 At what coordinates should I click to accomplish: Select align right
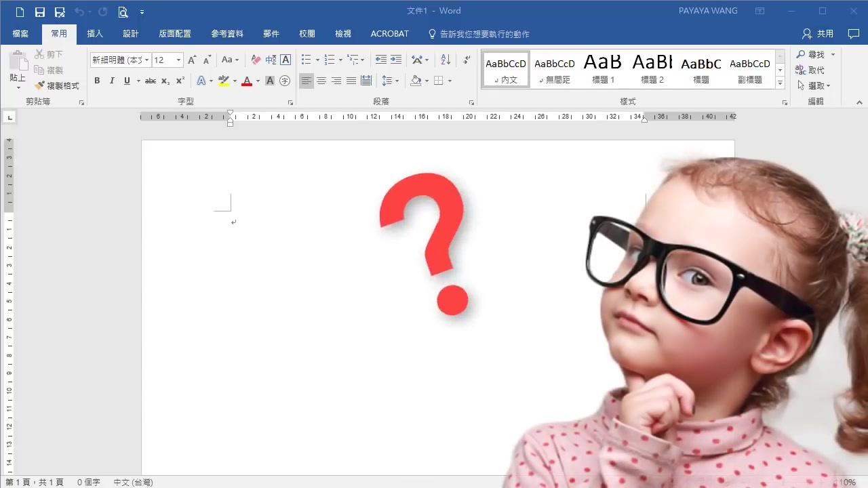tap(336, 81)
